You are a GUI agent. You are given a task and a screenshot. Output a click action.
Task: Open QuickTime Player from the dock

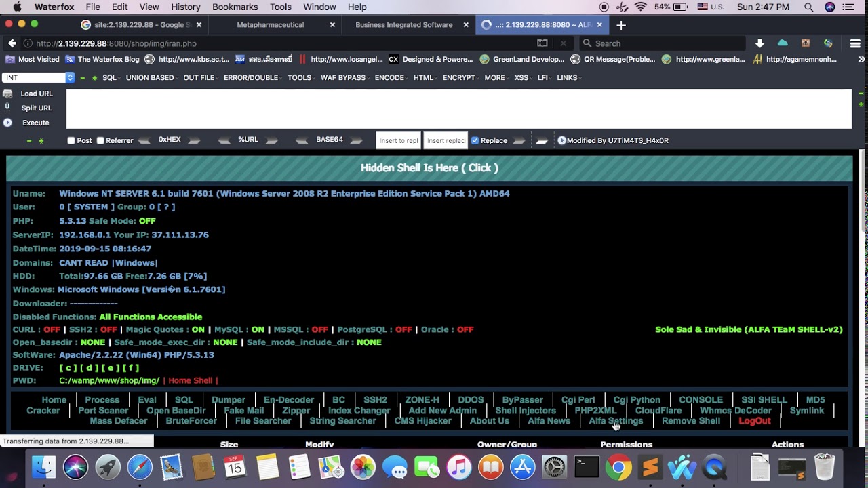tap(714, 467)
